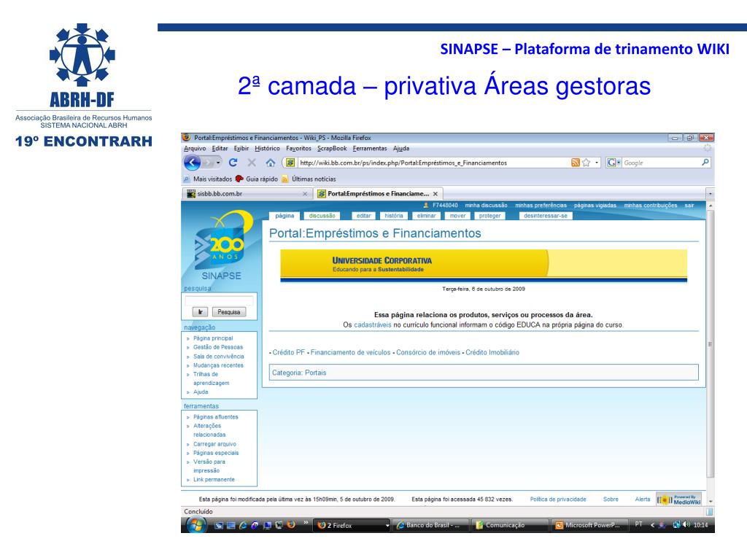Click the stop loading X icon
The image size is (747, 560).
(252, 163)
